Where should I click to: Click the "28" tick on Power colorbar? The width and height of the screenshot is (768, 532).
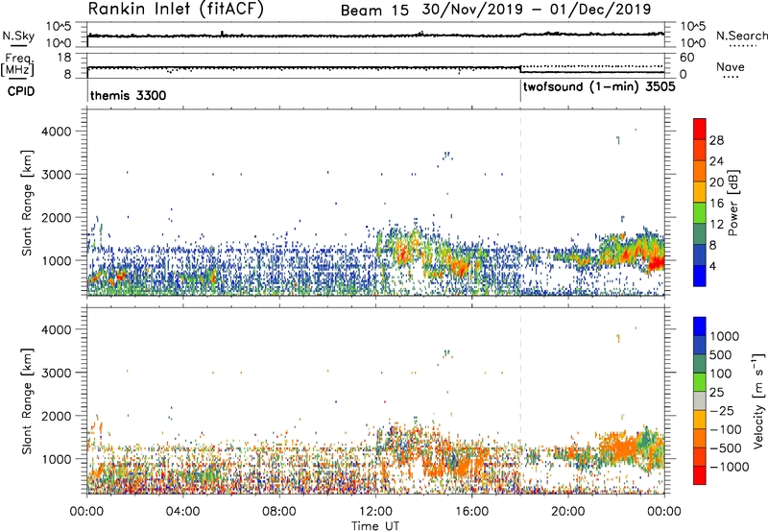point(716,140)
